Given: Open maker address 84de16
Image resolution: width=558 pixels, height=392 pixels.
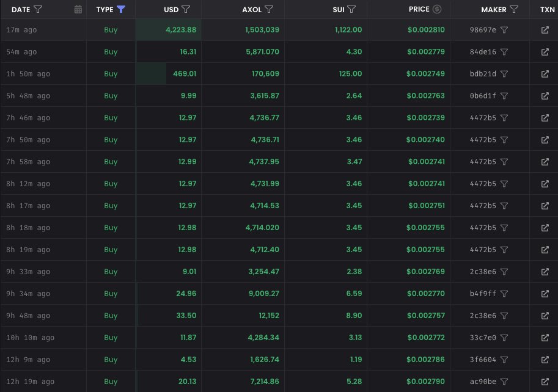Looking at the screenshot, I should pyautogui.click(x=483, y=52).
